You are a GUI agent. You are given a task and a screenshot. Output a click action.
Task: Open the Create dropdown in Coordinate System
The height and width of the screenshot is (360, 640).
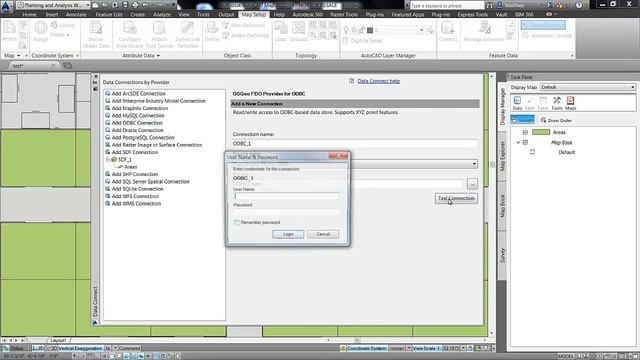click(x=60, y=35)
